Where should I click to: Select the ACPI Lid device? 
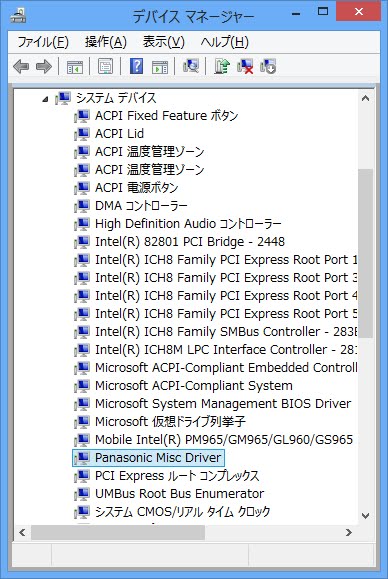(x=119, y=134)
